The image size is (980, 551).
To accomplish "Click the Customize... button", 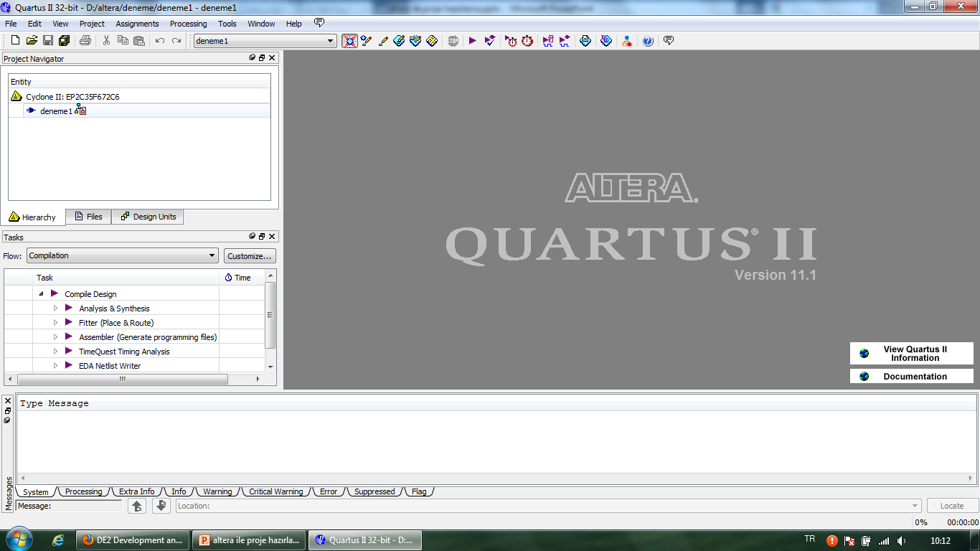I will click(x=250, y=256).
